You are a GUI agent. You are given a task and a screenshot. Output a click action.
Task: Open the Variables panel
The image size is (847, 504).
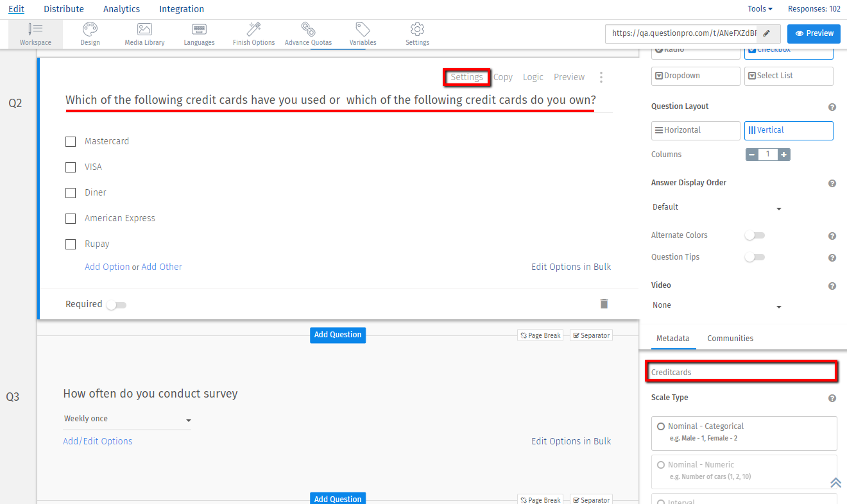point(363,33)
